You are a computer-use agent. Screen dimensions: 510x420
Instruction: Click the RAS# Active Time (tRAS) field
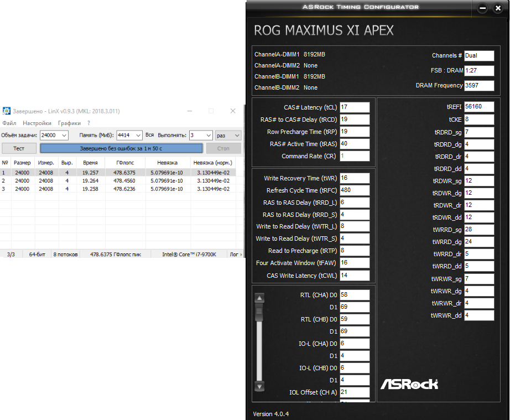(355, 144)
